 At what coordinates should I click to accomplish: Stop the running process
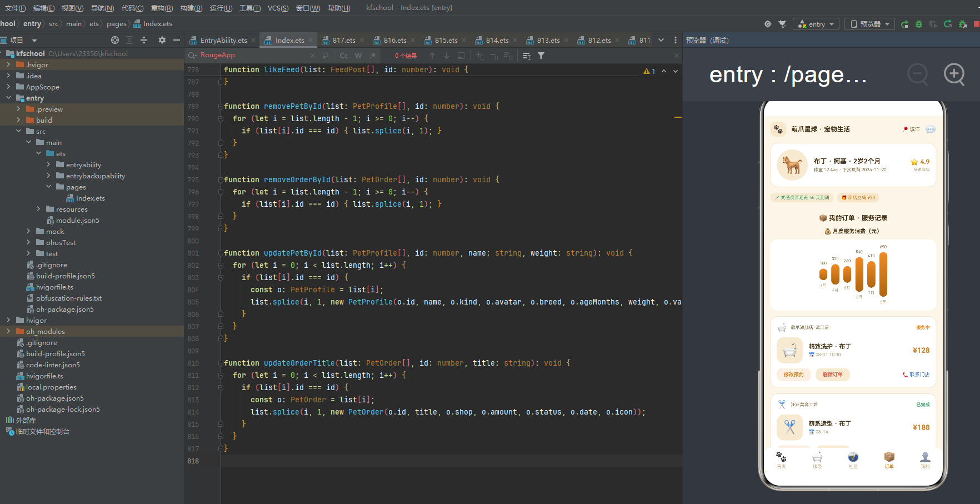(x=977, y=24)
